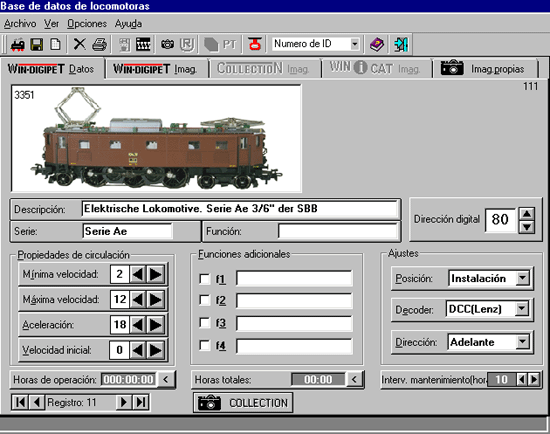This screenshot has width=550, height=434.
Task: Enable the f2 function checkbox
Action: [204, 300]
